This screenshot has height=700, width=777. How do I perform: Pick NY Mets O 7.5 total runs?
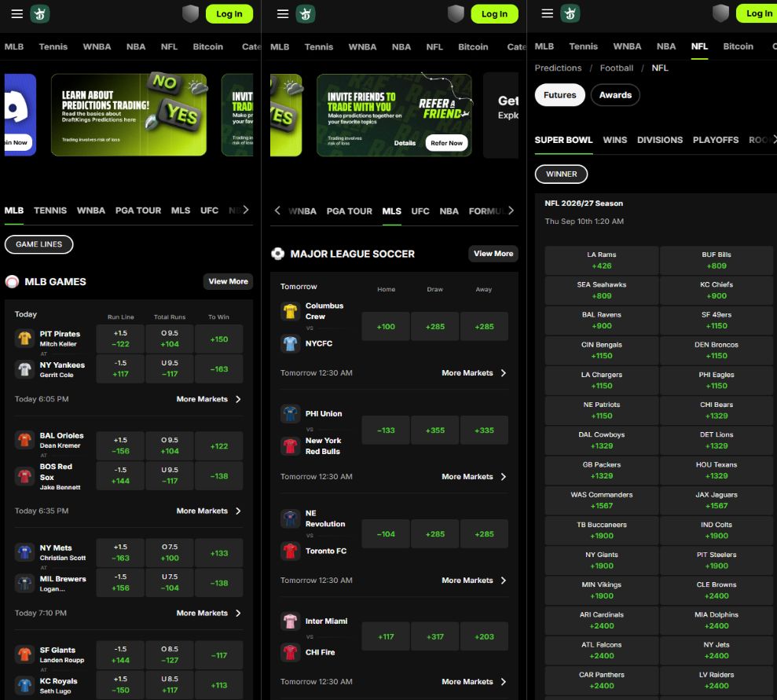pos(170,552)
